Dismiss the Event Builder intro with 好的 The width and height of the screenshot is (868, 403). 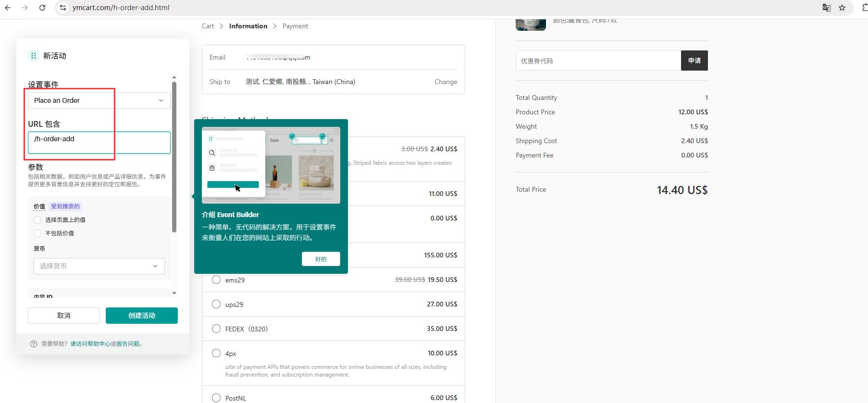click(321, 259)
